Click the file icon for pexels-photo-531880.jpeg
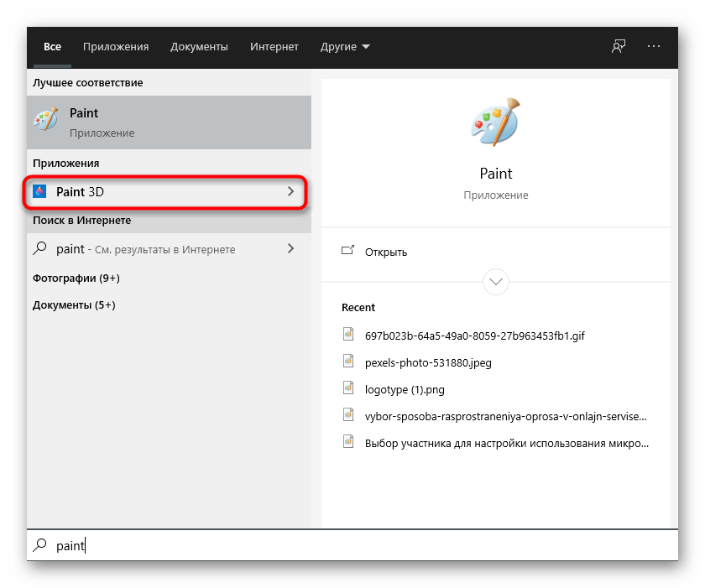 [x=349, y=362]
